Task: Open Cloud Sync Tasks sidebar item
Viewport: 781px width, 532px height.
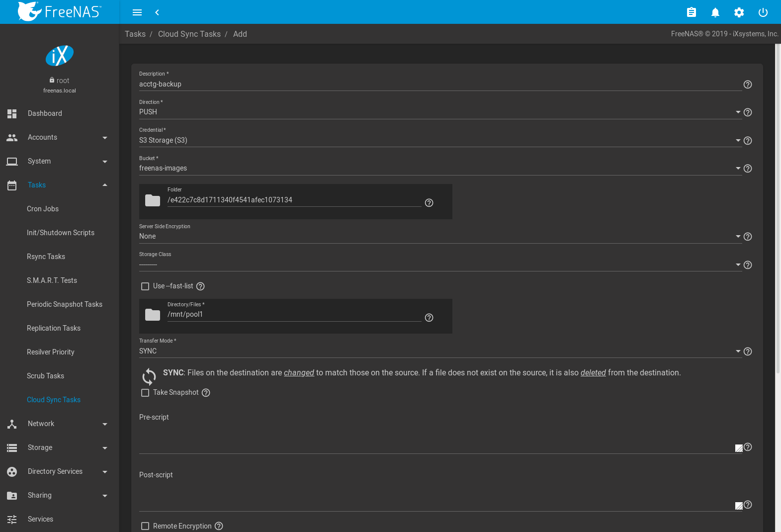Action: [x=60, y=400]
